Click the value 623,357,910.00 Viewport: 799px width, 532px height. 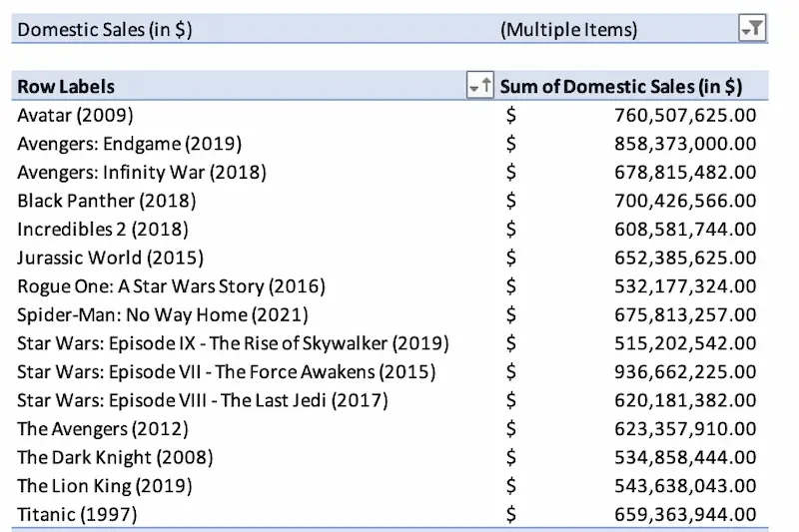[685, 428]
